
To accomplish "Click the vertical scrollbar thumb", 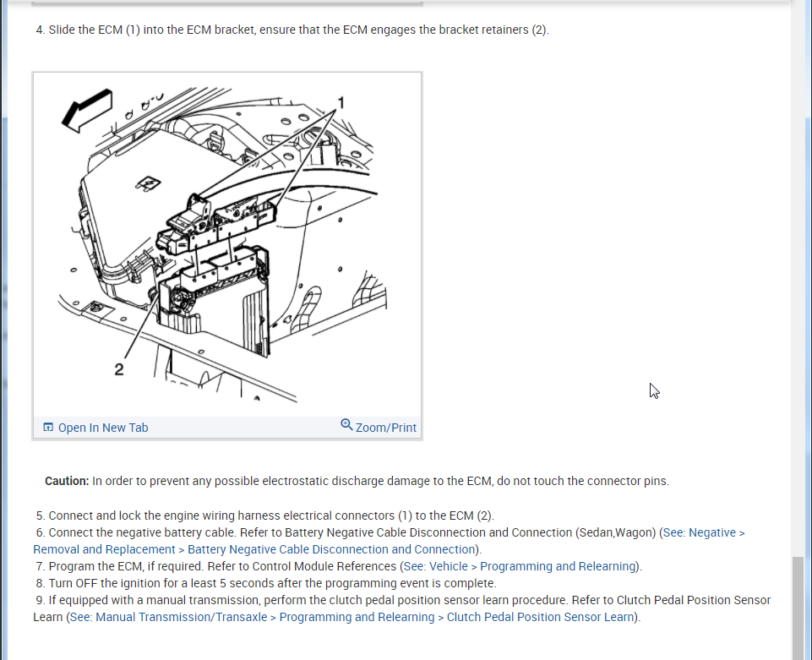I will click(x=798, y=608).
